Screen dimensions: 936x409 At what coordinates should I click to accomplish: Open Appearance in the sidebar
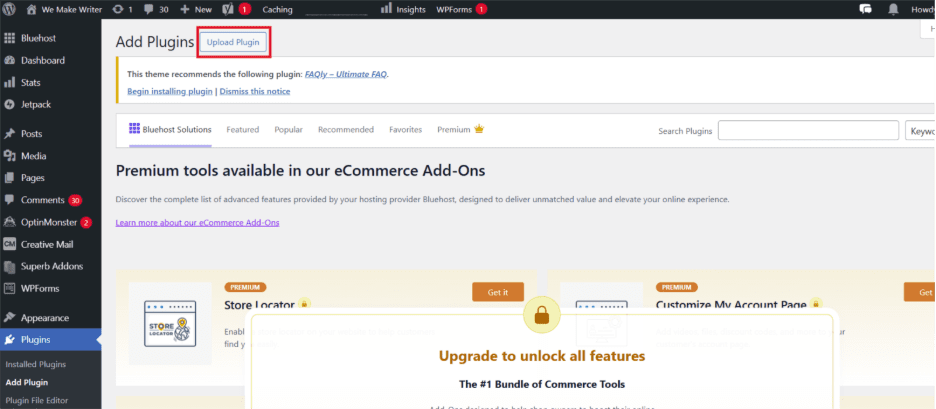point(51,318)
